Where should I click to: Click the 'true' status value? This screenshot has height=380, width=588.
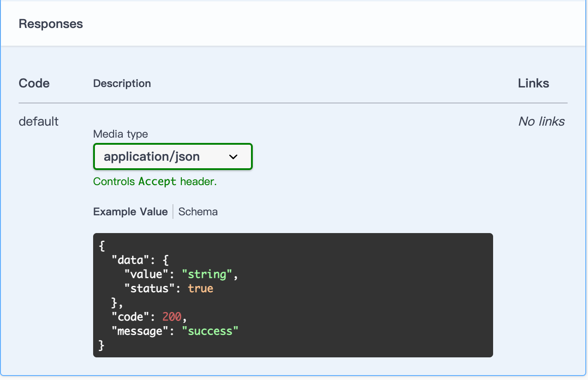[200, 289]
